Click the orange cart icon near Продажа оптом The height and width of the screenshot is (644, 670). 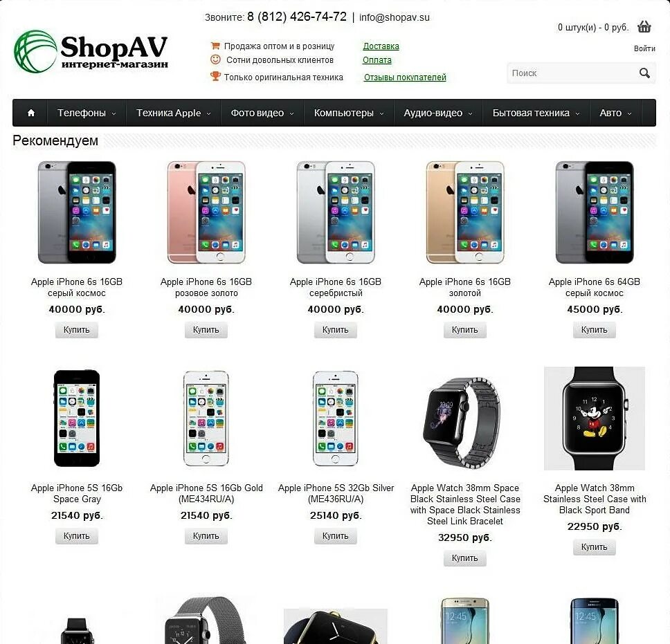(x=215, y=46)
